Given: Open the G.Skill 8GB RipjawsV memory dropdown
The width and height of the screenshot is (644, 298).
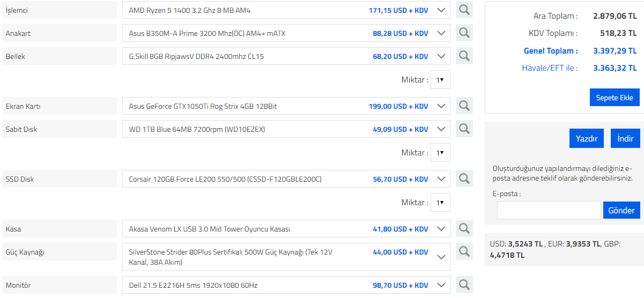Looking at the screenshot, I should click(286, 56).
